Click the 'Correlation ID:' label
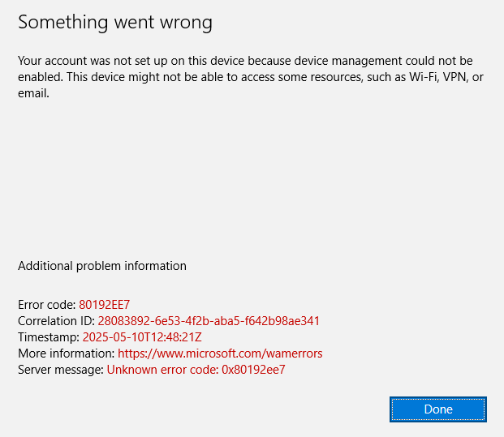Viewport: 504px width, 437px height. 56,321
